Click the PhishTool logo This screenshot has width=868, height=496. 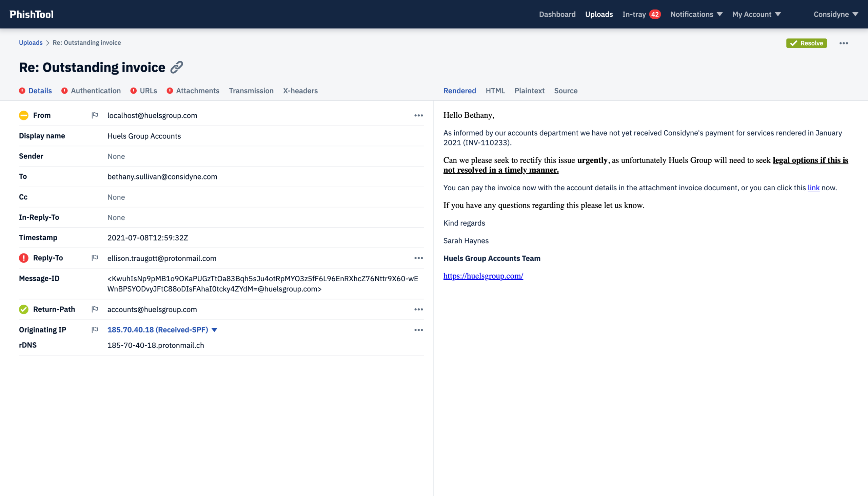pos(31,14)
